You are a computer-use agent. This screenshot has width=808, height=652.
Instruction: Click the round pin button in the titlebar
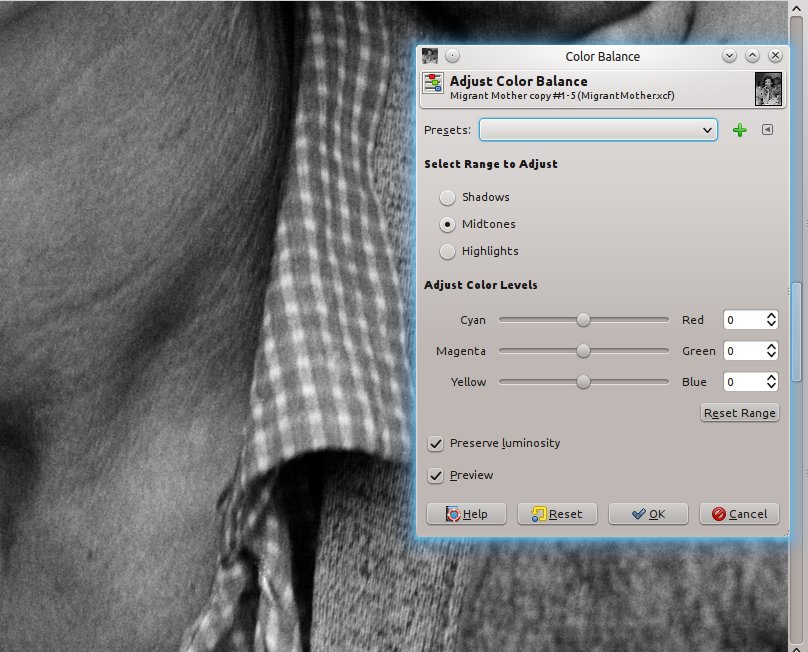click(x=452, y=56)
